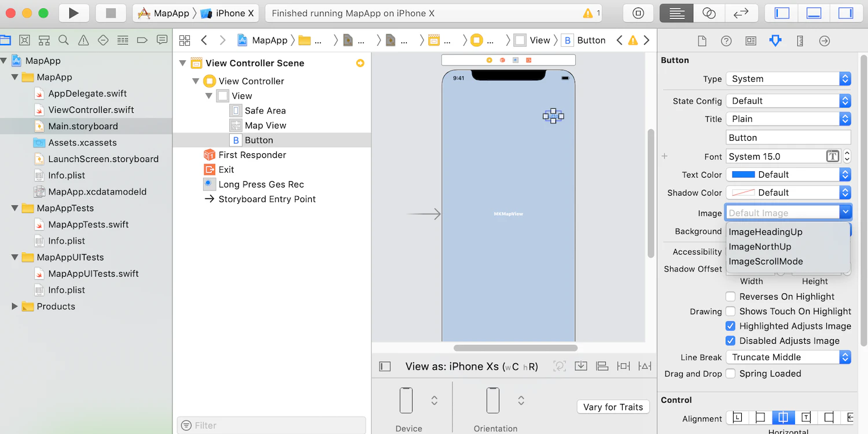This screenshot has width=868, height=434.
Task: Open the Library button in toolbar
Action: pos(638,13)
